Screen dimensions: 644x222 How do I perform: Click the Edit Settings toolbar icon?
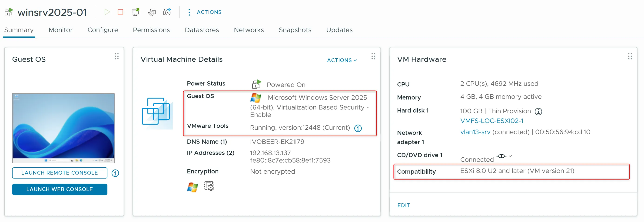pos(152,12)
